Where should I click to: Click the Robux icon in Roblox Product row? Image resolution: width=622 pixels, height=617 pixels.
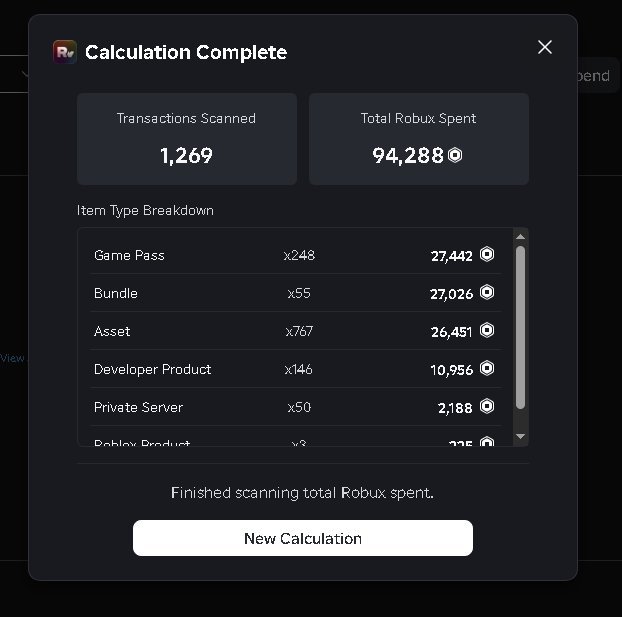tap(487, 442)
